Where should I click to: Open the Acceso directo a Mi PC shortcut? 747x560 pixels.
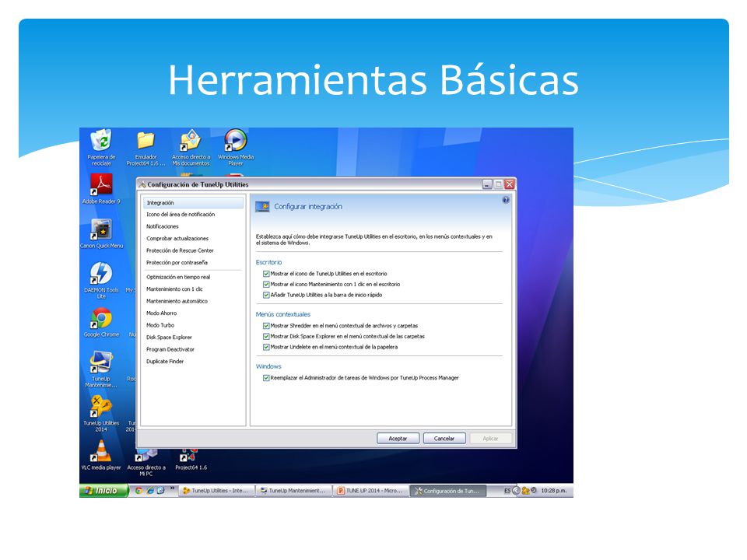(x=146, y=463)
